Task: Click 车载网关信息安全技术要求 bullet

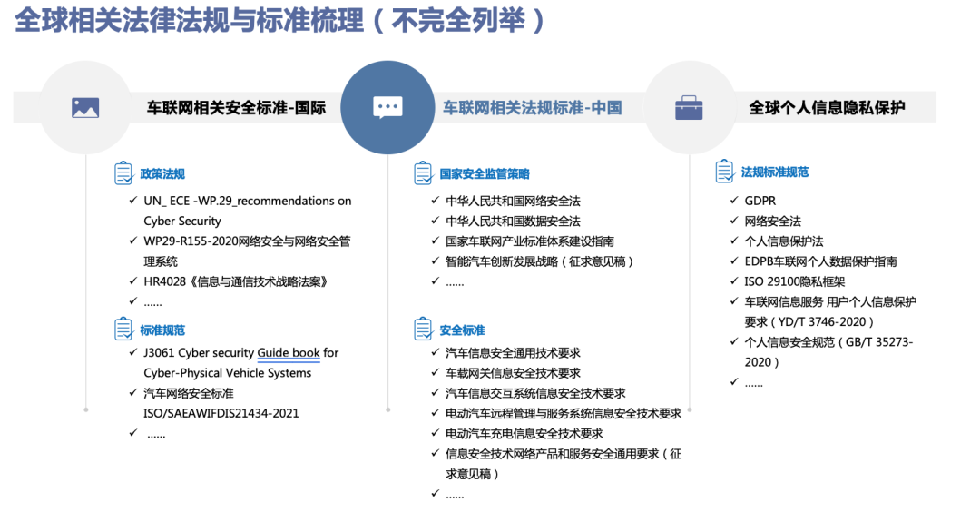Action: [513, 373]
